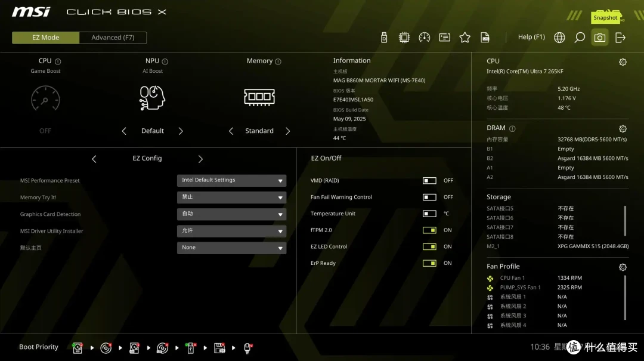This screenshot has width=644, height=361.
Task: Click the B2 Asgard 16384 MB entry
Action: point(593,158)
